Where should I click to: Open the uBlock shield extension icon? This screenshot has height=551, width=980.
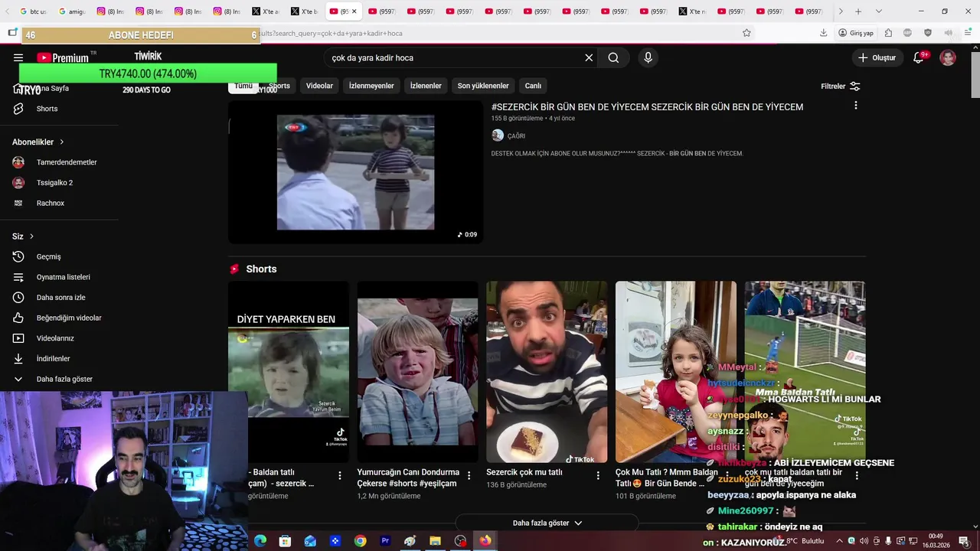click(928, 33)
